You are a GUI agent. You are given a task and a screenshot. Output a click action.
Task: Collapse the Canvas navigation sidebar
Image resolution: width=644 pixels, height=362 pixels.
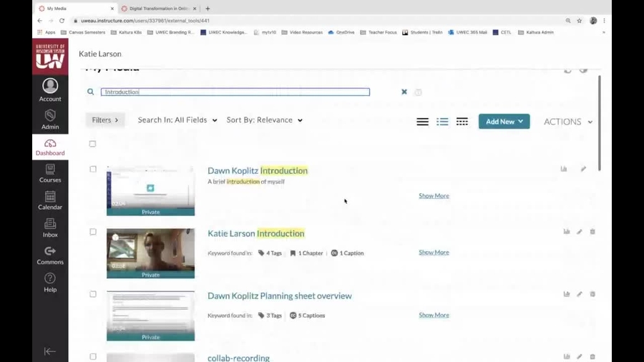pos(50,351)
